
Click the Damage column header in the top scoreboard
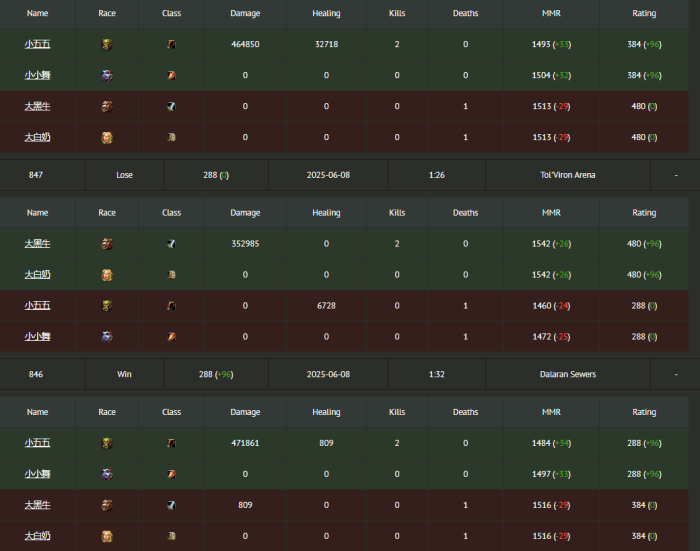coord(245,14)
